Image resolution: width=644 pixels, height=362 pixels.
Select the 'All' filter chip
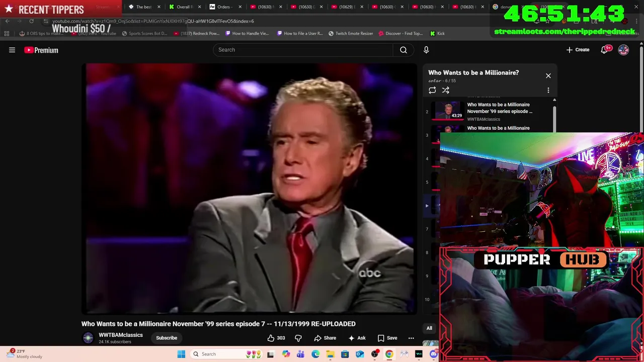pos(429,328)
